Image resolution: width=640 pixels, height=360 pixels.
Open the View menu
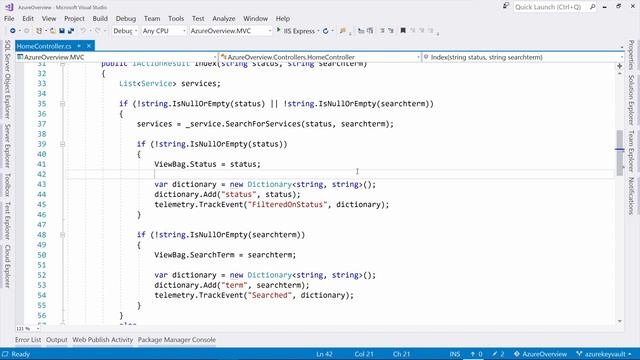tap(49, 18)
